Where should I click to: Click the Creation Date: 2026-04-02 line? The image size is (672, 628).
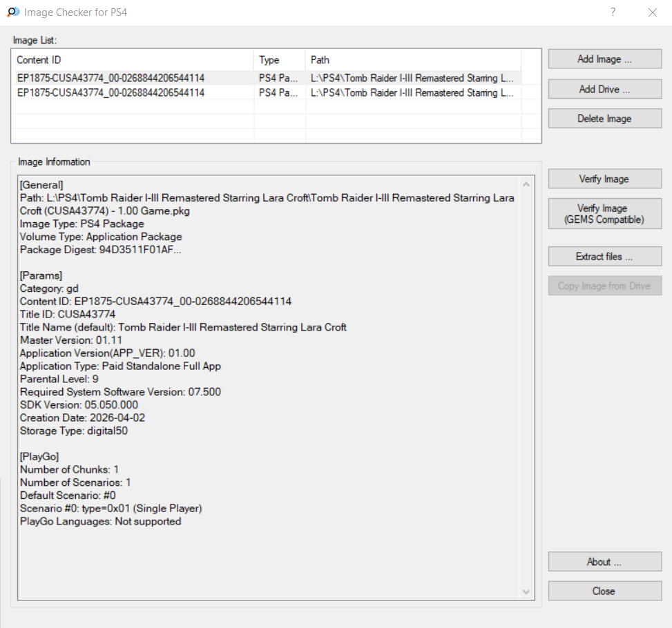click(x=83, y=418)
